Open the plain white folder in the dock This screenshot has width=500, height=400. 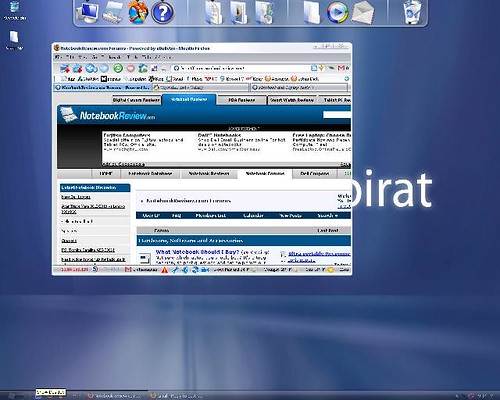[312, 12]
